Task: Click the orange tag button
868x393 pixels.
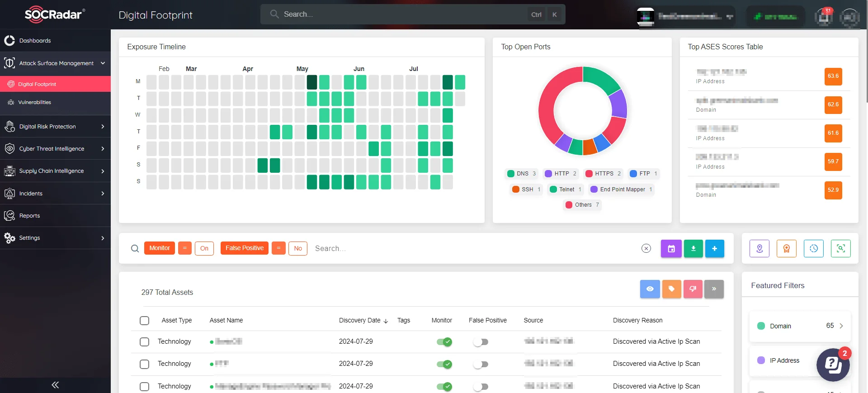Action: [672, 289]
